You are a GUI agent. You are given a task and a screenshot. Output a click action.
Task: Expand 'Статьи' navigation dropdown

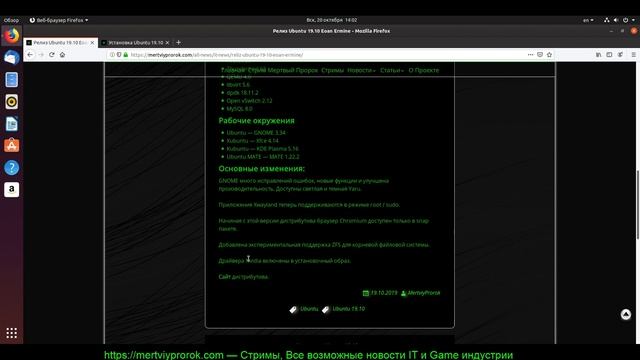392,70
